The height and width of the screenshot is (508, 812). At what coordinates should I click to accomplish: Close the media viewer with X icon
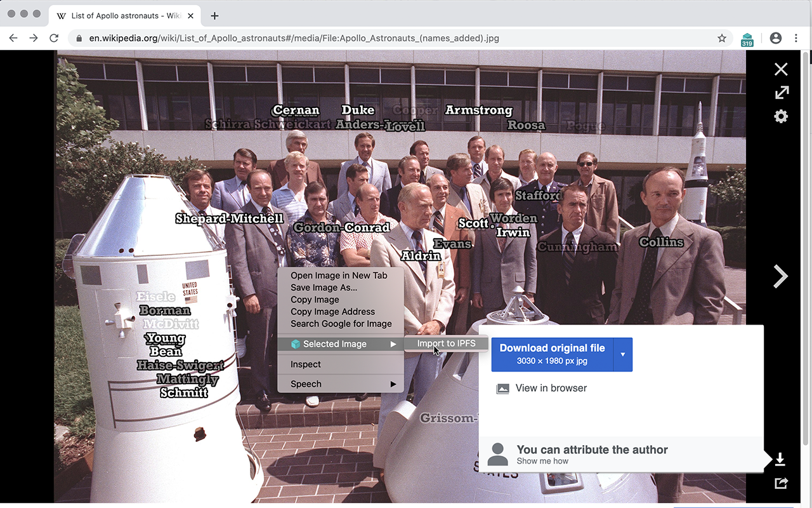[781, 69]
